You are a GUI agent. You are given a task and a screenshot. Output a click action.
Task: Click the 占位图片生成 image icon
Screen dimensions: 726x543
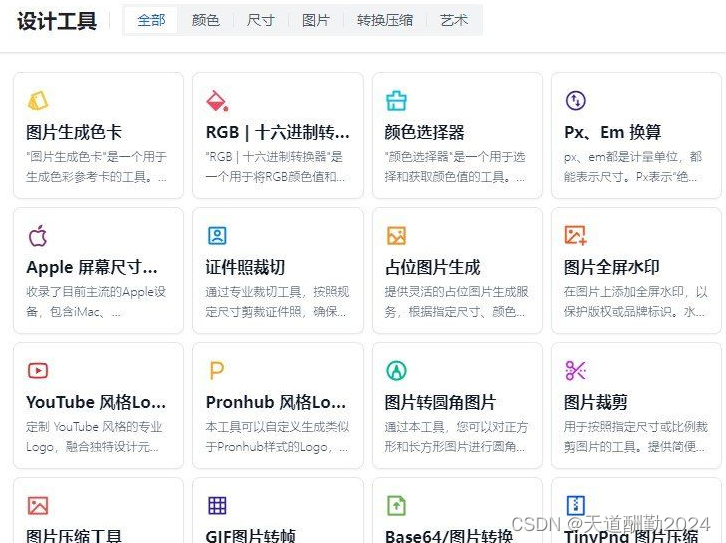(x=396, y=236)
